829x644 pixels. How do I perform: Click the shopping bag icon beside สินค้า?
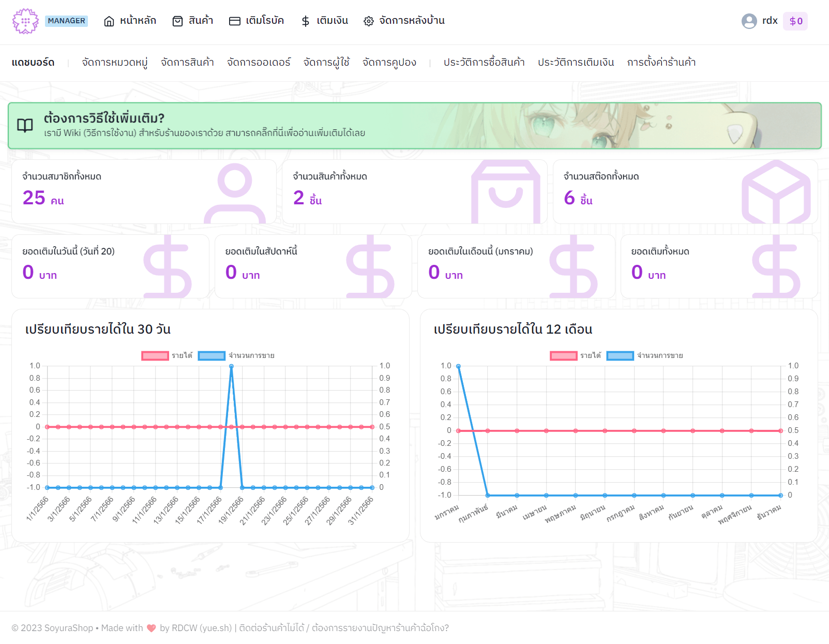tap(177, 21)
